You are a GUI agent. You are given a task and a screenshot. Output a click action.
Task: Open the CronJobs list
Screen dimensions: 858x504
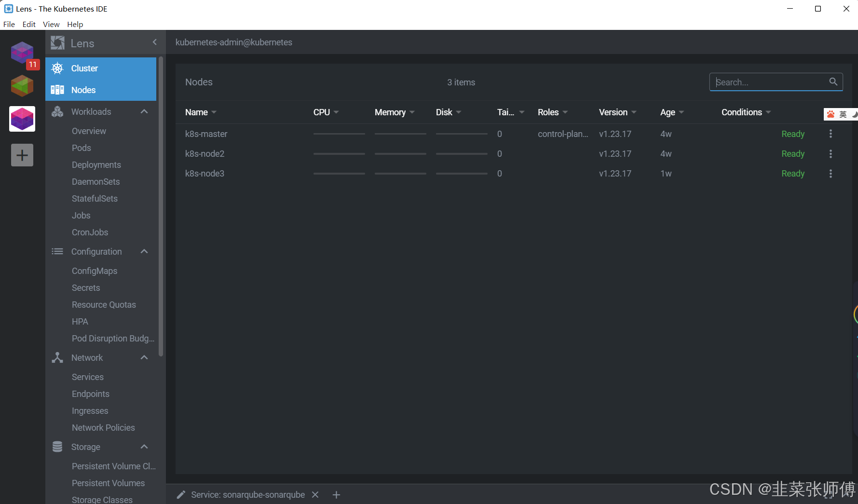tap(90, 232)
